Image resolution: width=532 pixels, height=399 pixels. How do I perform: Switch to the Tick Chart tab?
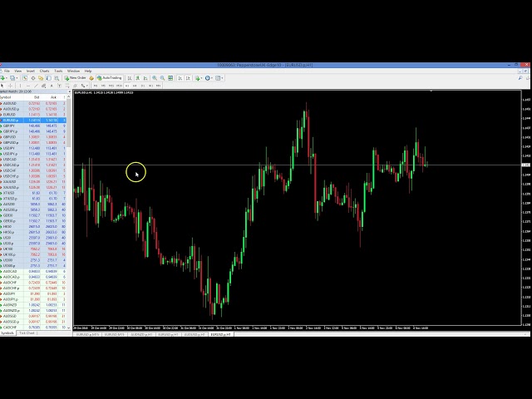pyautogui.click(x=27, y=333)
